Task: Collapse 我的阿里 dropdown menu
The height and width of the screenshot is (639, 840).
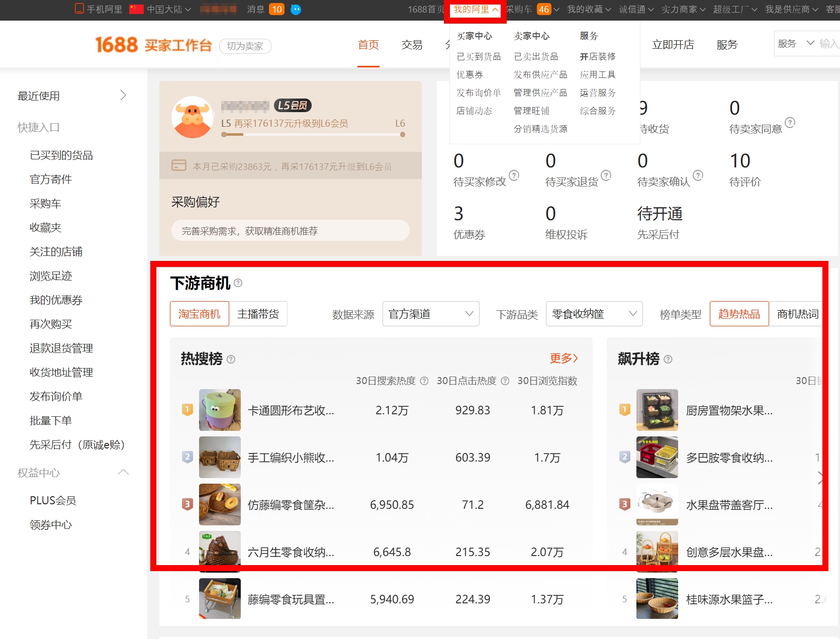Action: 476,9
